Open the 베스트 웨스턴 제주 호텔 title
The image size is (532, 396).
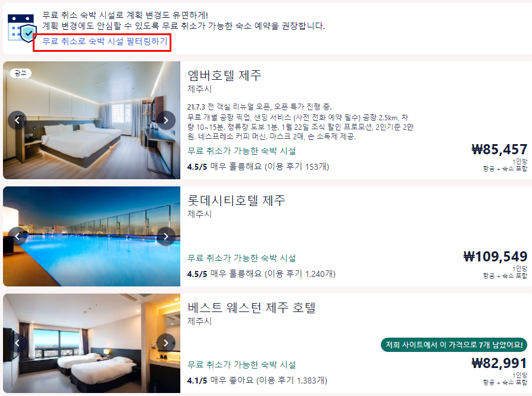click(252, 307)
